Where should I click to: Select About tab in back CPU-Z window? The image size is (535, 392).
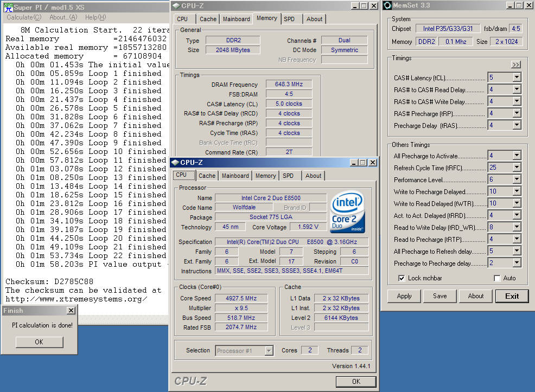(314, 19)
